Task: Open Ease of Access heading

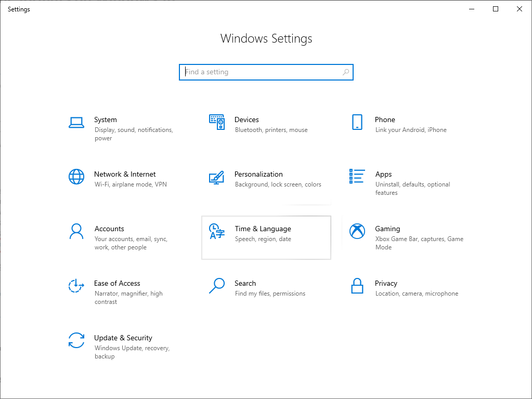Action: click(x=117, y=283)
